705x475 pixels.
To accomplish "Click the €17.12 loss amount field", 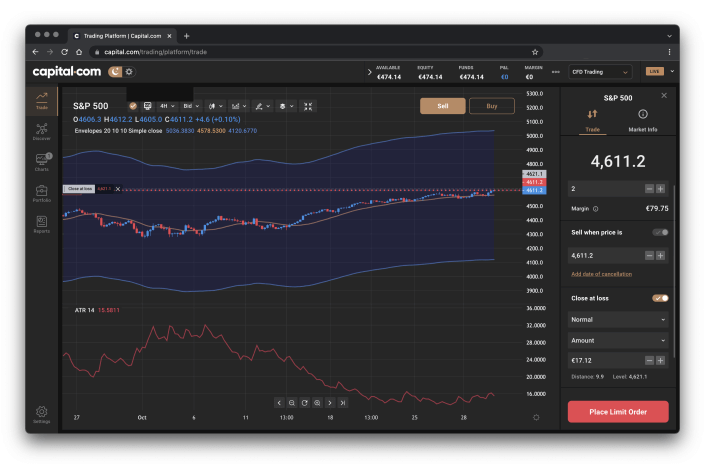I will pyautogui.click(x=605, y=360).
